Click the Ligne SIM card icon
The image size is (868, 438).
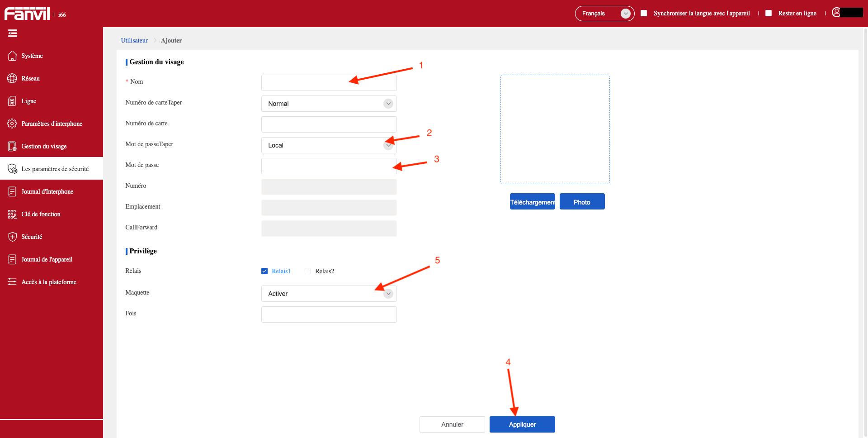coord(12,101)
